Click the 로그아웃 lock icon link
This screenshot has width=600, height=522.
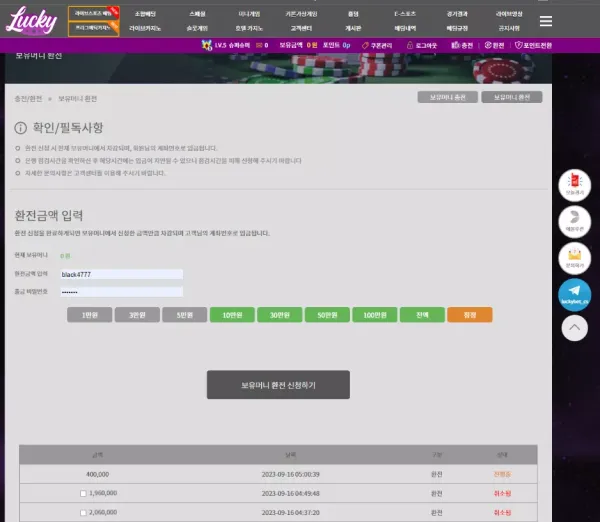click(x=421, y=46)
